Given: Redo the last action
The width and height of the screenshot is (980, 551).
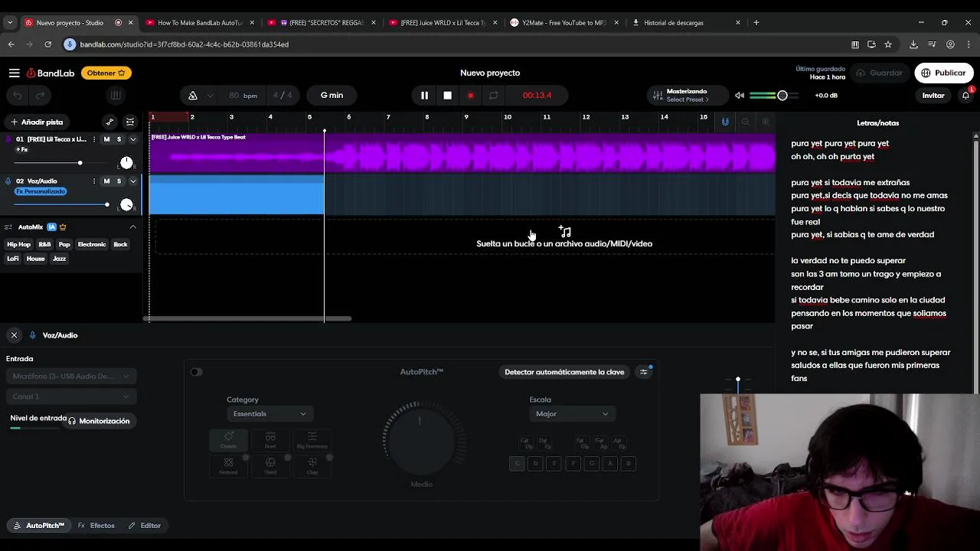Looking at the screenshot, I should pyautogui.click(x=40, y=96).
